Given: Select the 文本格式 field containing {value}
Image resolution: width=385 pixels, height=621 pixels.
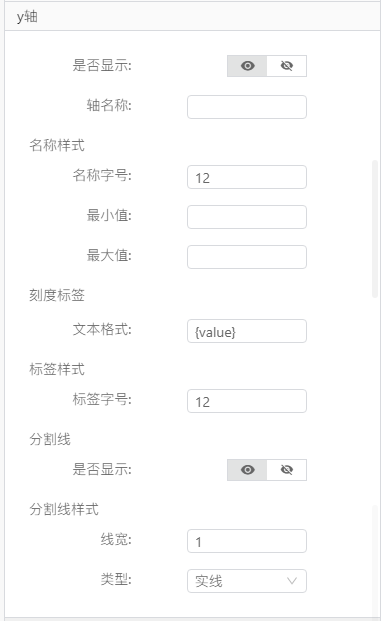Looking at the screenshot, I should [x=247, y=331].
